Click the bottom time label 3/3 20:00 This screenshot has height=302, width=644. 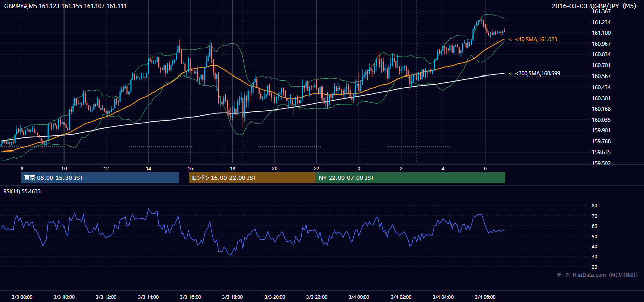coord(274,297)
